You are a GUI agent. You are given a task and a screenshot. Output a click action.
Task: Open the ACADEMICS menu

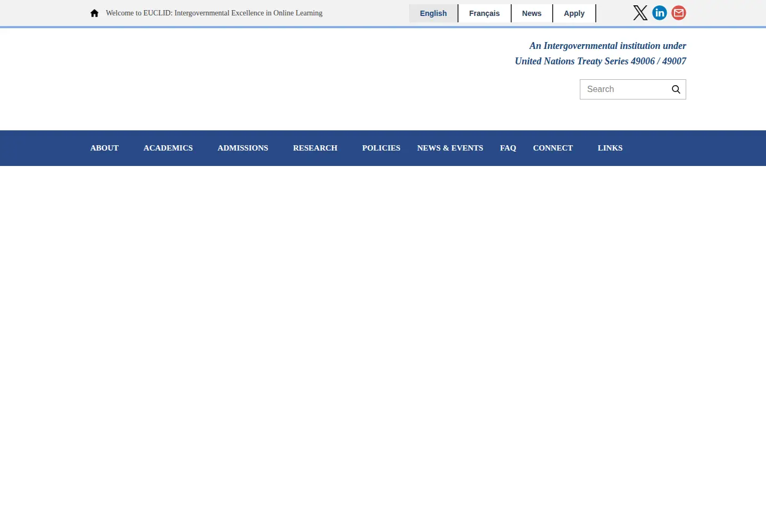pos(168,148)
